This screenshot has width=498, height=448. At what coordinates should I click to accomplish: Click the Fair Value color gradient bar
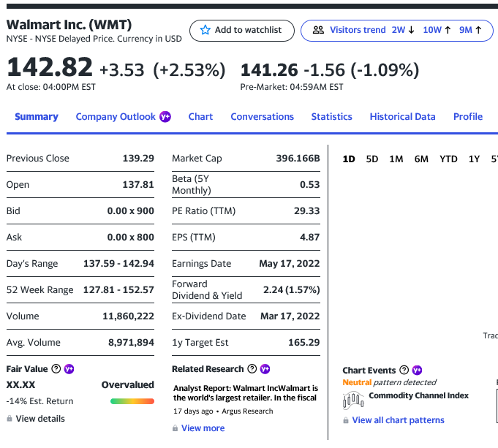[132, 401]
